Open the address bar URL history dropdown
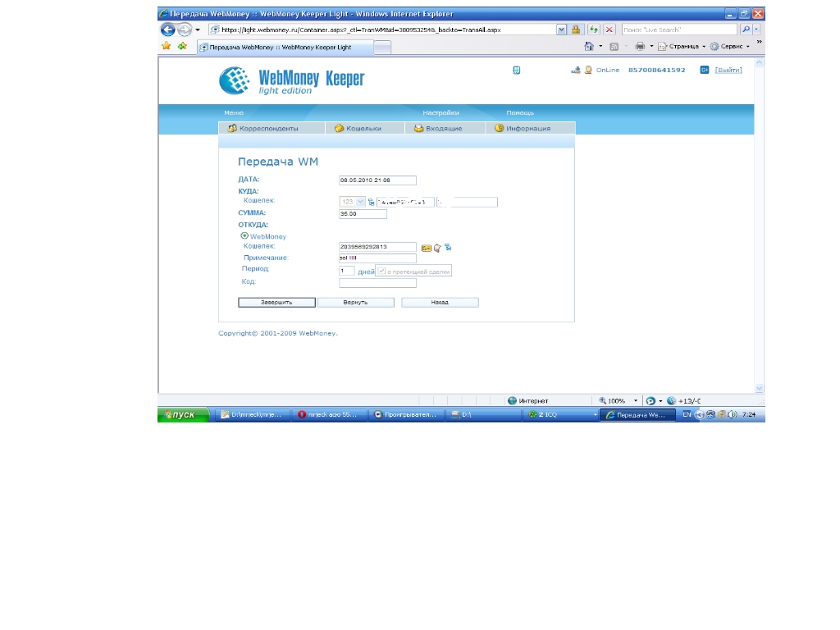This screenshot has width=840, height=630. [561, 30]
